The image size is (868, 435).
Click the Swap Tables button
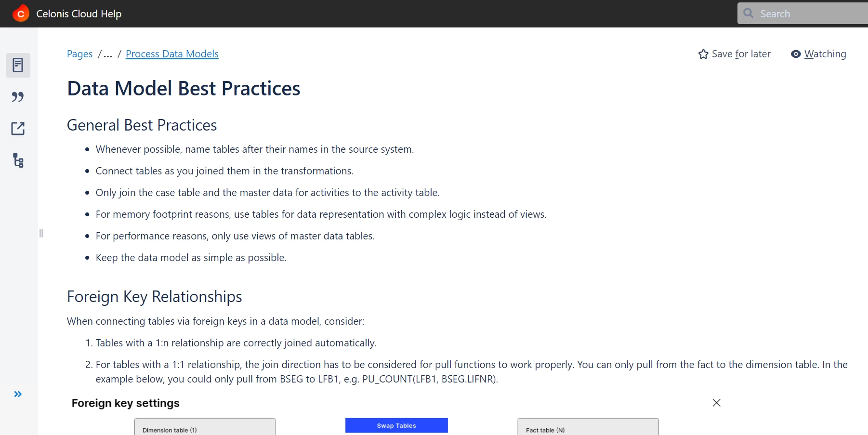pyautogui.click(x=396, y=425)
